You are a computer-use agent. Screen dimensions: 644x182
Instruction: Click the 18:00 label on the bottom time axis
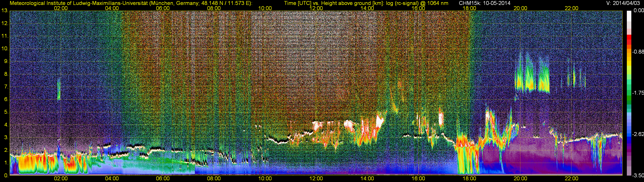(469, 179)
